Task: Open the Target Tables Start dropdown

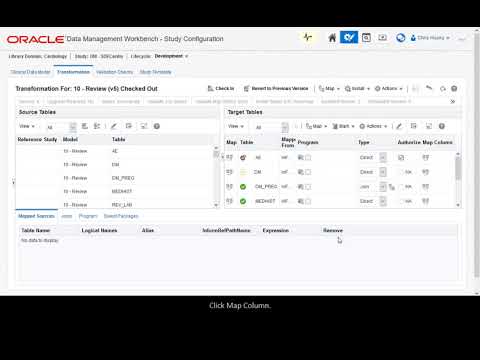Action: (x=343, y=126)
